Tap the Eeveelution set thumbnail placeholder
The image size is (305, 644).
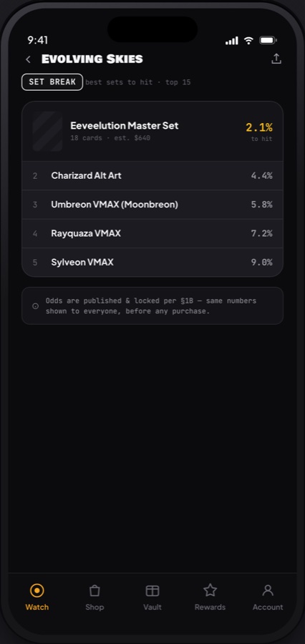pos(47,132)
